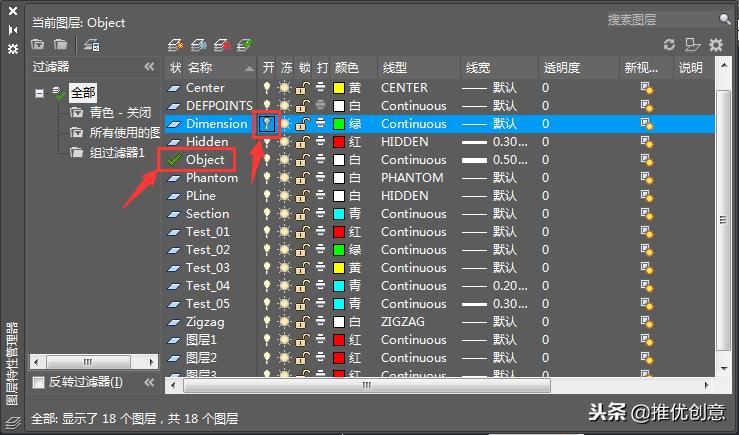Click the auto-hide icon on side bar
The image size is (739, 435).
point(13,30)
